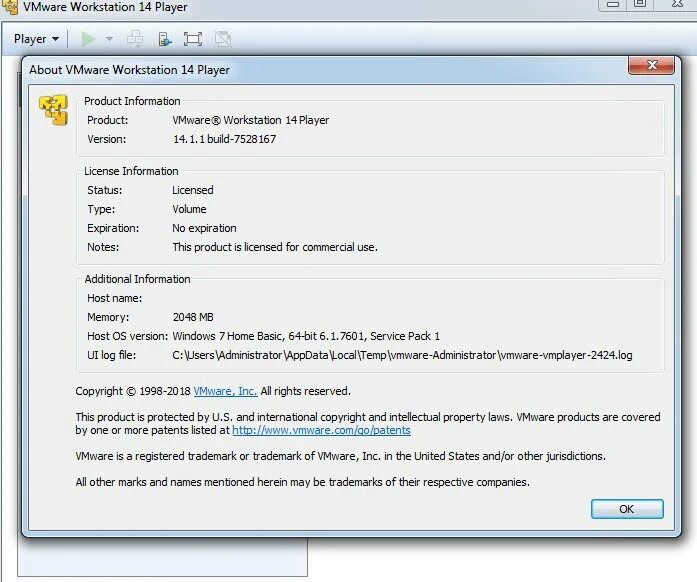Expand the power options dropdown arrow
The height and width of the screenshot is (582, 697).
click(x=109, y=39)
